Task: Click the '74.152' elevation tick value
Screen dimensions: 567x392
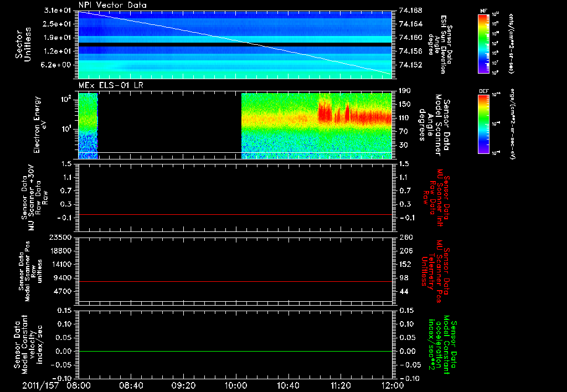Action: [x=410, y=65]
